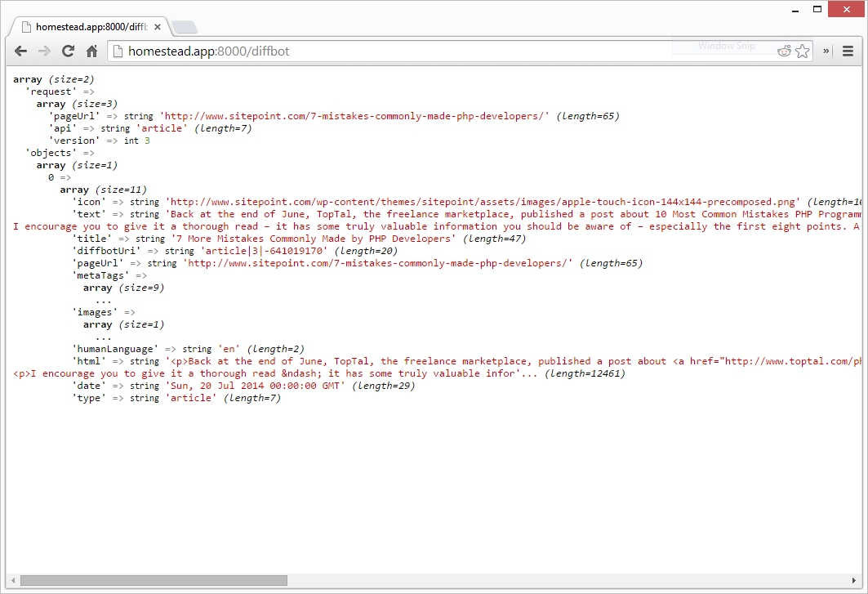Image resolution: width=868 pixels, height=594 pixels.
Task: Maximize the browser window
Action: (817, 10)
